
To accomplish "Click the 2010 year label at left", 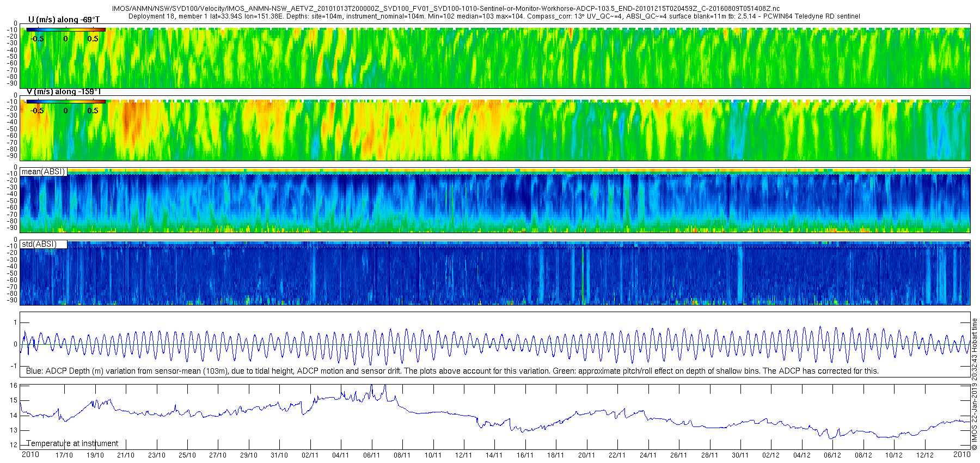I will pos(30,454).
